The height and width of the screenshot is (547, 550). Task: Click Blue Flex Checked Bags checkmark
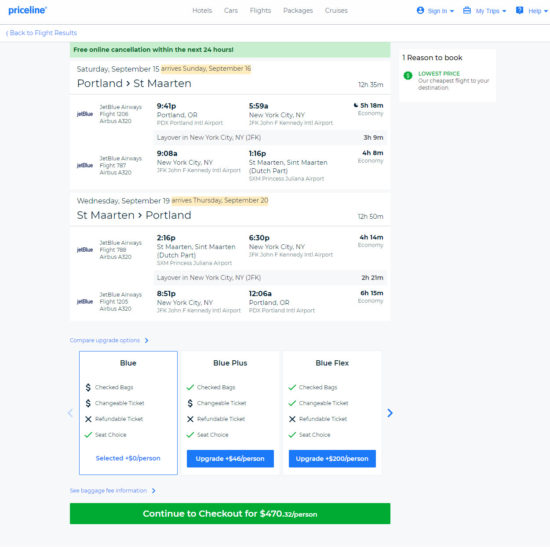[x=292, y=387]
